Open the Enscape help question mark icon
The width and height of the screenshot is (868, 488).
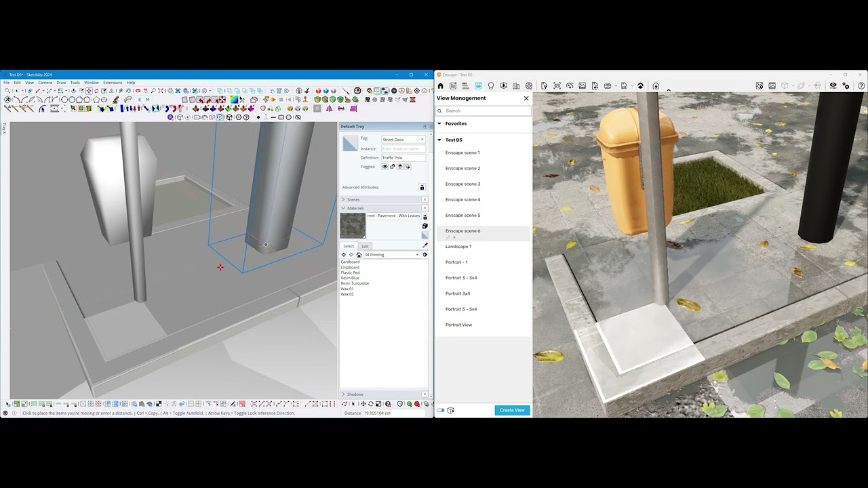coord(861,86)
